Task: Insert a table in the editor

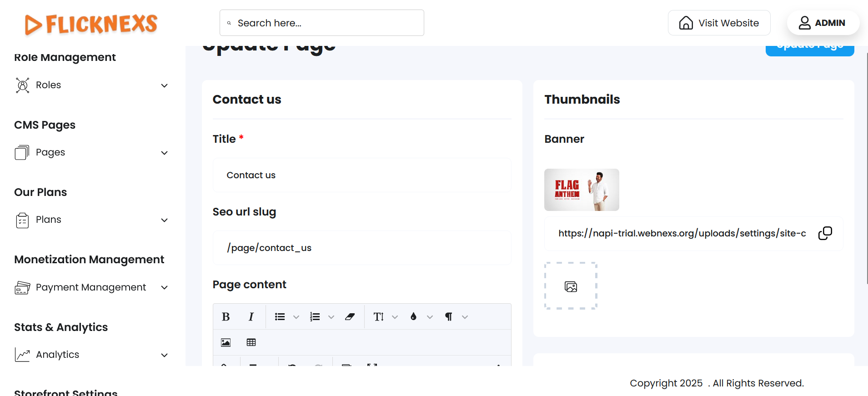Action: pos(251,342)
